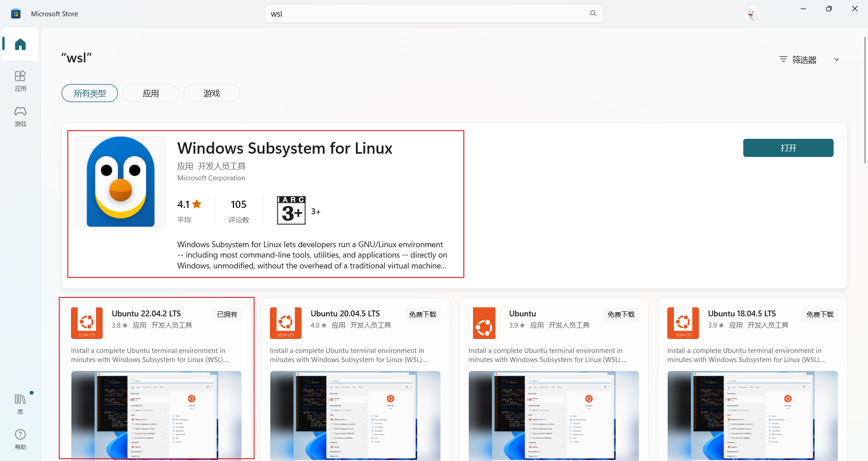Expand the 筛选器 filter chevron
The width and height of the screenshot is (868, 461).
pyautogui.click(x=836, y=59)
